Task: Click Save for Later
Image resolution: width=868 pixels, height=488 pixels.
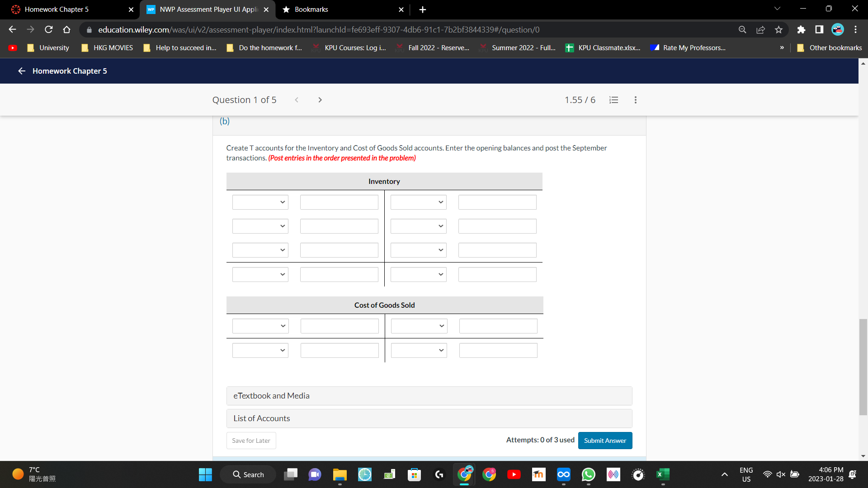Action: 250,440
